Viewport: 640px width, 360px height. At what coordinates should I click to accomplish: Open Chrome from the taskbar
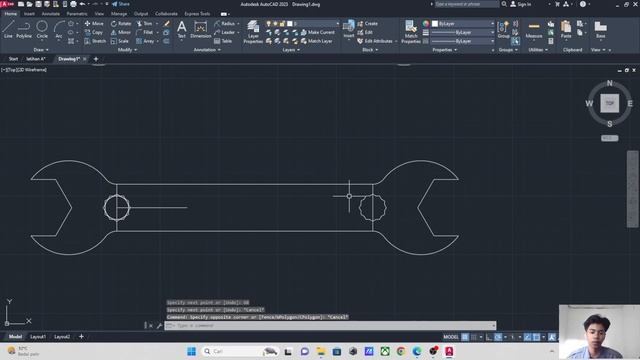tap(401, 351)
